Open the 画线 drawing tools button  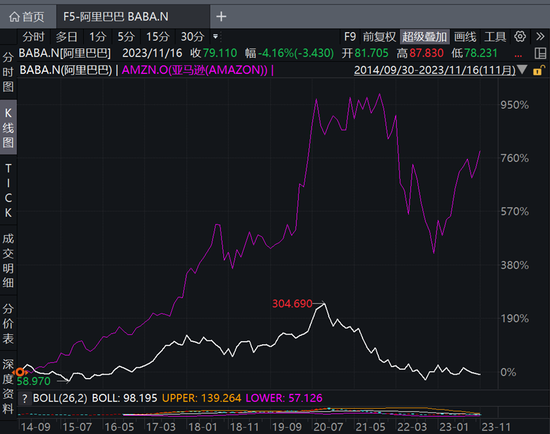click(465, 36)
